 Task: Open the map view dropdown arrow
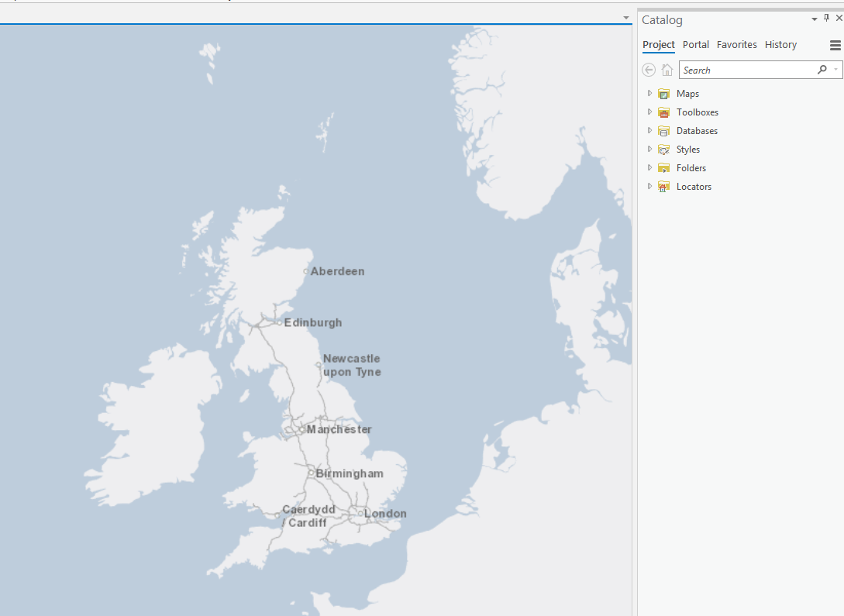coord(625,17)
